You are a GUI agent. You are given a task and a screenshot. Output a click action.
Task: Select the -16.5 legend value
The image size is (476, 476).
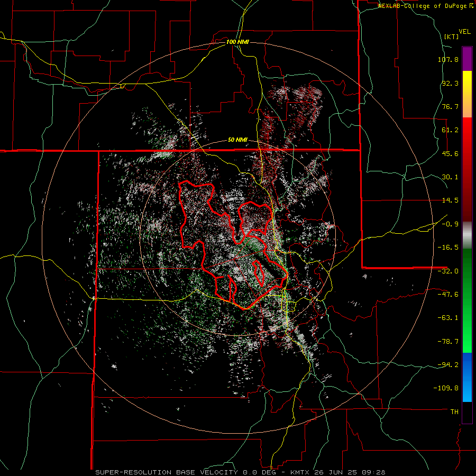448,248
